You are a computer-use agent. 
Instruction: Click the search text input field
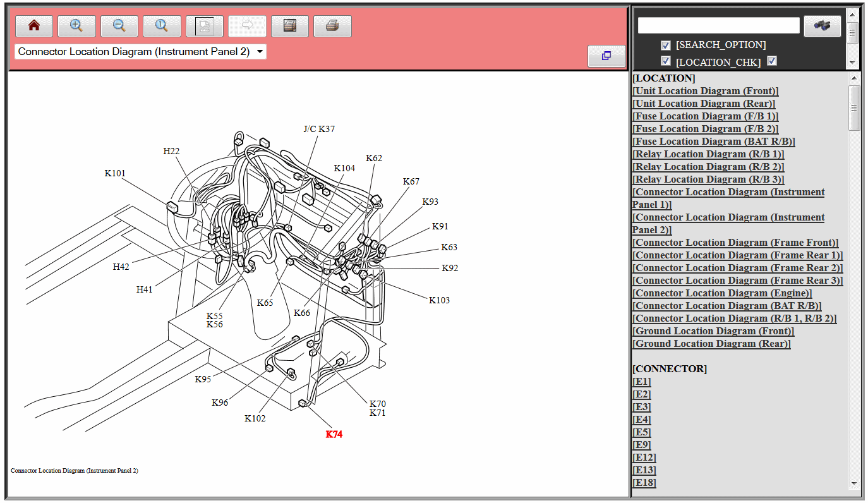coord(718,25)
